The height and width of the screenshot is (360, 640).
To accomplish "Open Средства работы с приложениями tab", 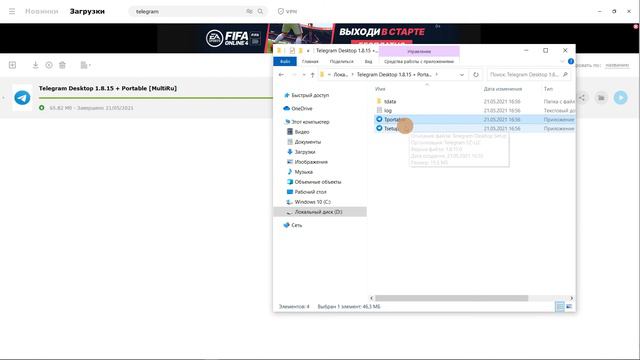I will click(419, 61).
